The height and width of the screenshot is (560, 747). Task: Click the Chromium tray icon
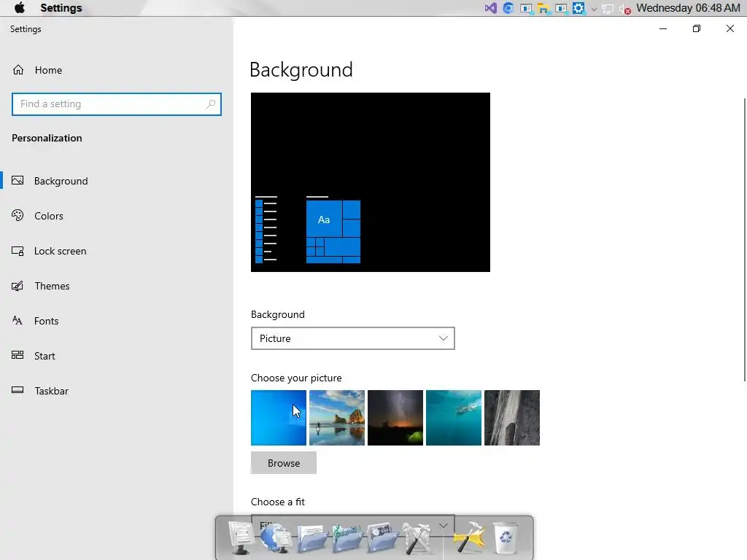coord(508,8)
